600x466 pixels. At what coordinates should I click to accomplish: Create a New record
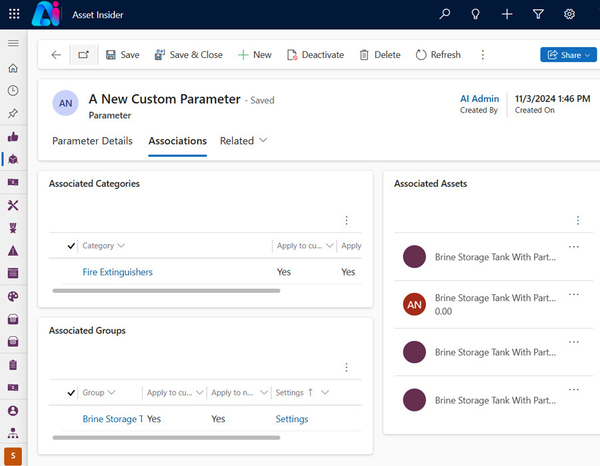[254, 55]
